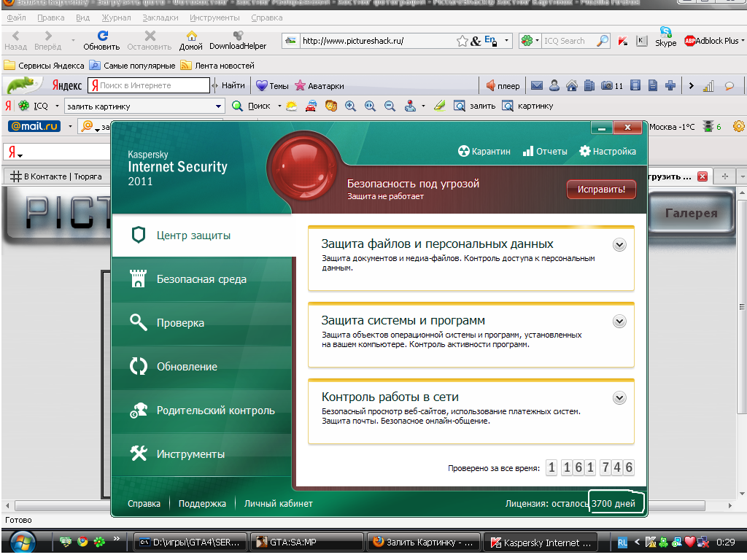This screenshot has width=747, height=560.
Task: Click the Обновить reload button
Action: 101,41
